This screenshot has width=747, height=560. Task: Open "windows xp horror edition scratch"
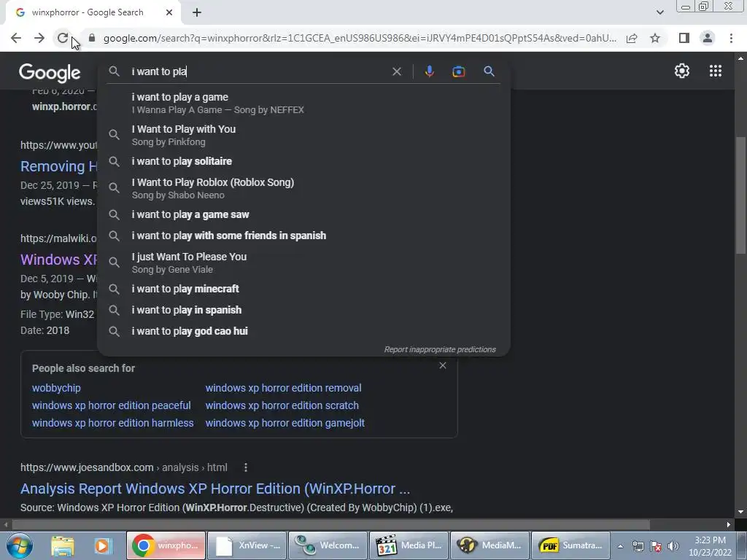(x=282, y=405)
